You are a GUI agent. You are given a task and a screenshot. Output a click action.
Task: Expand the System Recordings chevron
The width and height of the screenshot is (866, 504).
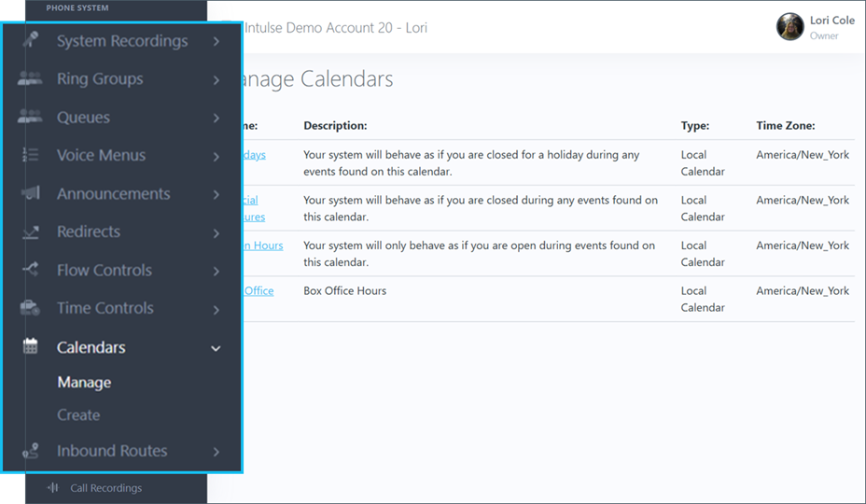point(216,42)
